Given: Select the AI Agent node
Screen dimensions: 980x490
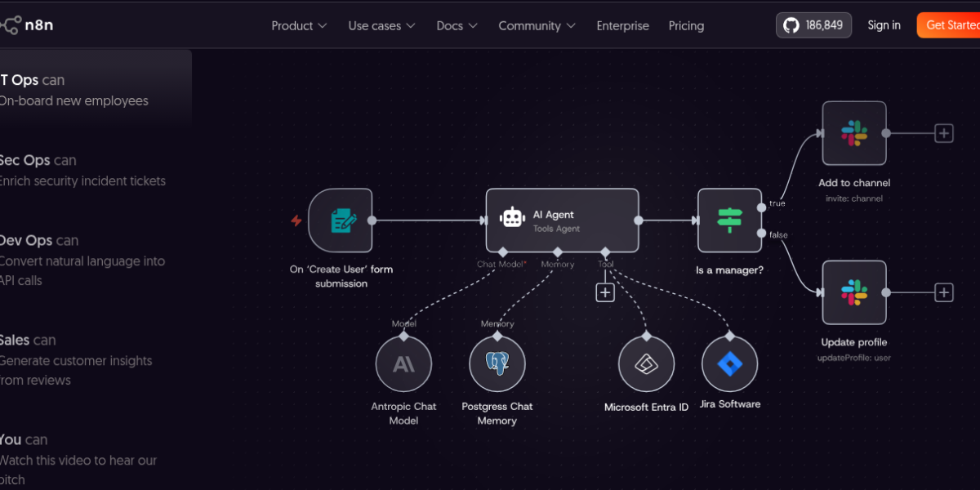Looking at the screenshot, I should coord(562,220).
